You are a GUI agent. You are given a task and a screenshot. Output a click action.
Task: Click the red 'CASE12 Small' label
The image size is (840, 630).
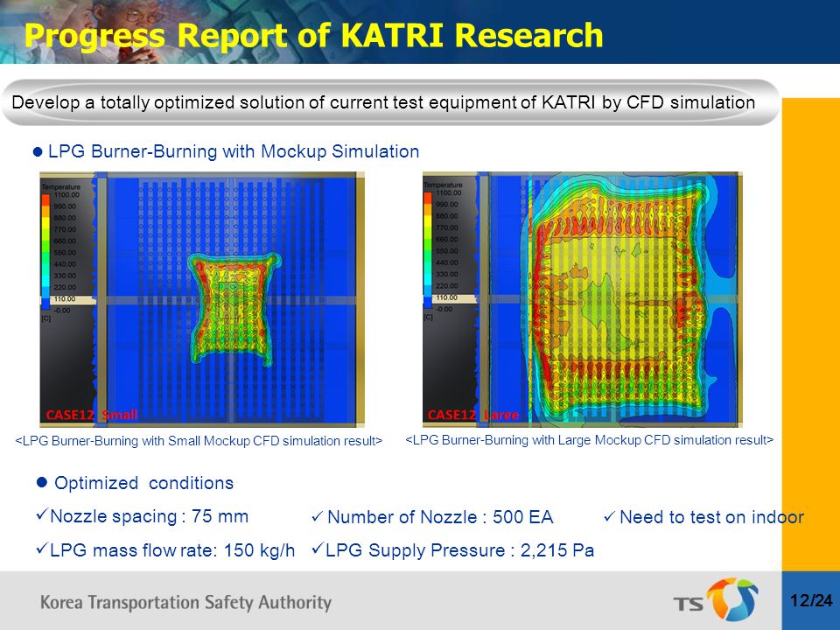click(92, 415)
